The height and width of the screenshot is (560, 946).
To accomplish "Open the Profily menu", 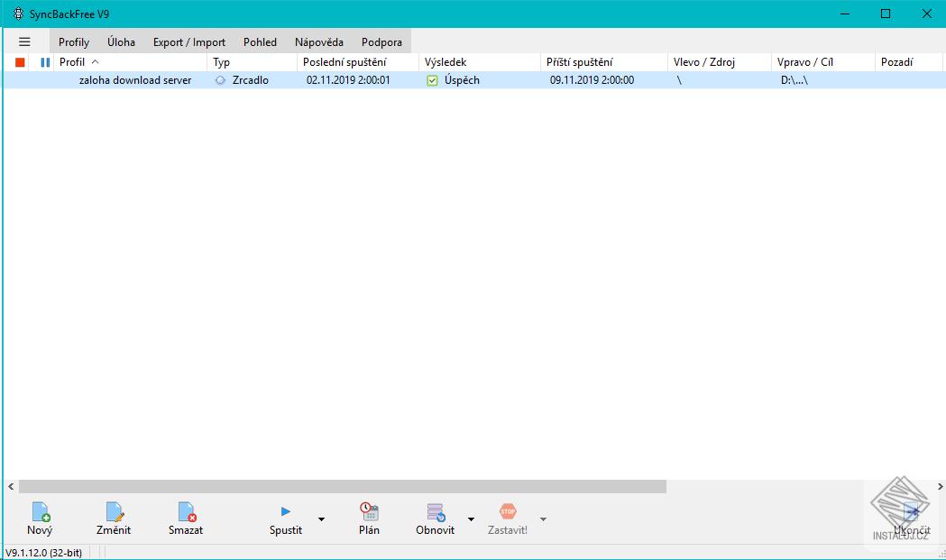I will click(74, 42).
